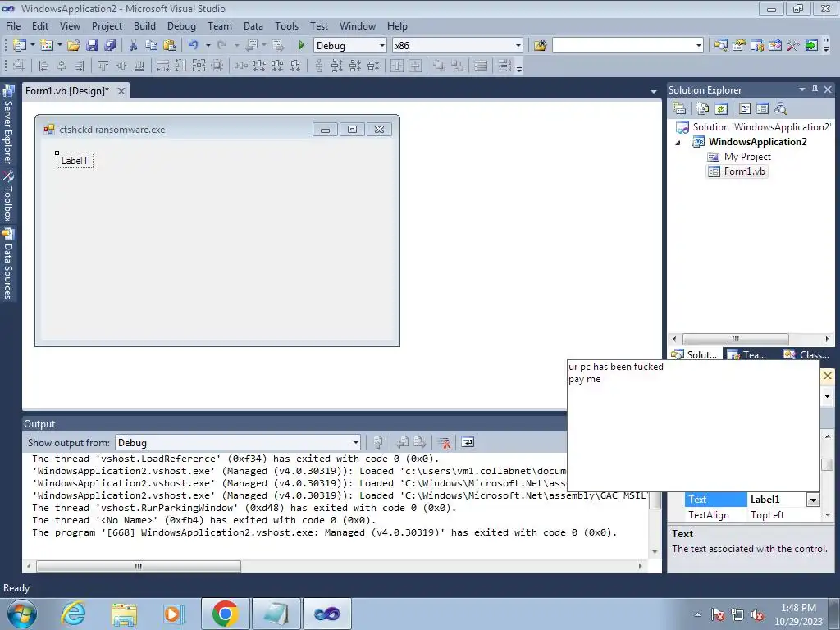Clear all text in the Output window
Viewport: 840px width, 630px height.
(x=444, y=442)
